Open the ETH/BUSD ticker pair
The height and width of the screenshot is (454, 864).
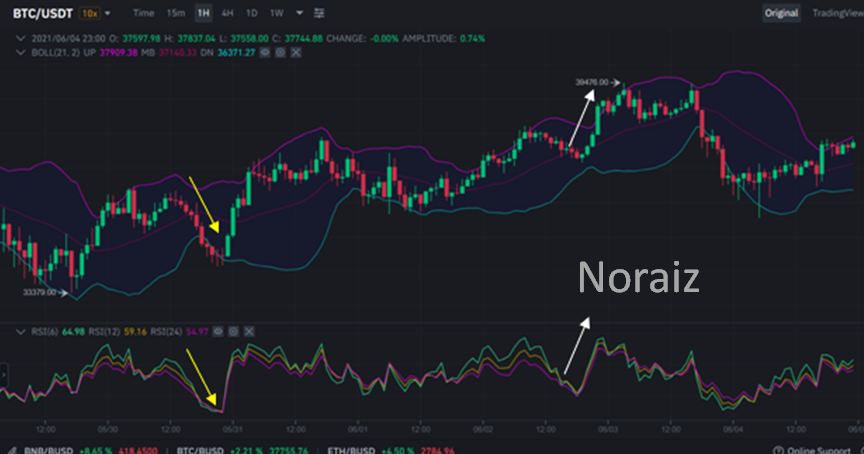(x=351, y=450)
